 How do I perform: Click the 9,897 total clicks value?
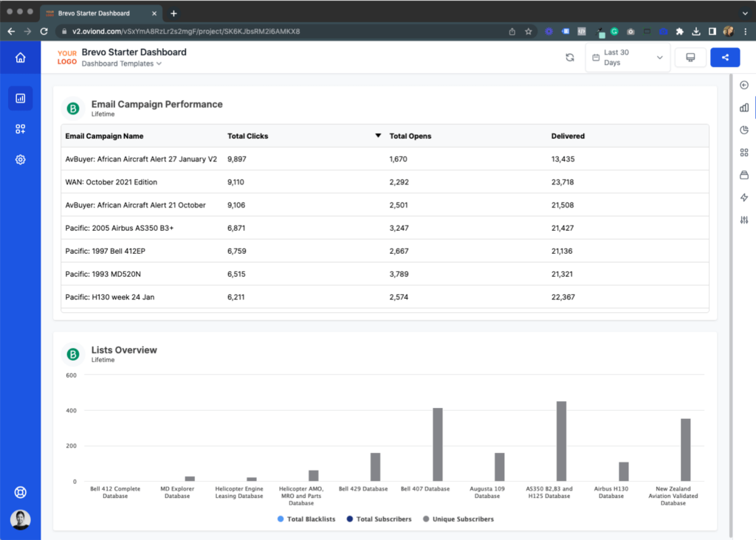(x=237, y=159)
